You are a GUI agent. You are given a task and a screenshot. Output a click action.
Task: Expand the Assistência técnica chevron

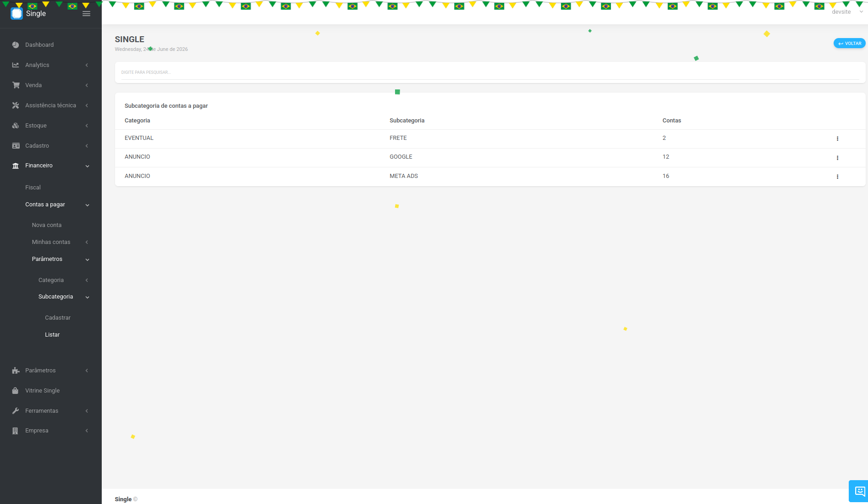click(x=87, y=105)
